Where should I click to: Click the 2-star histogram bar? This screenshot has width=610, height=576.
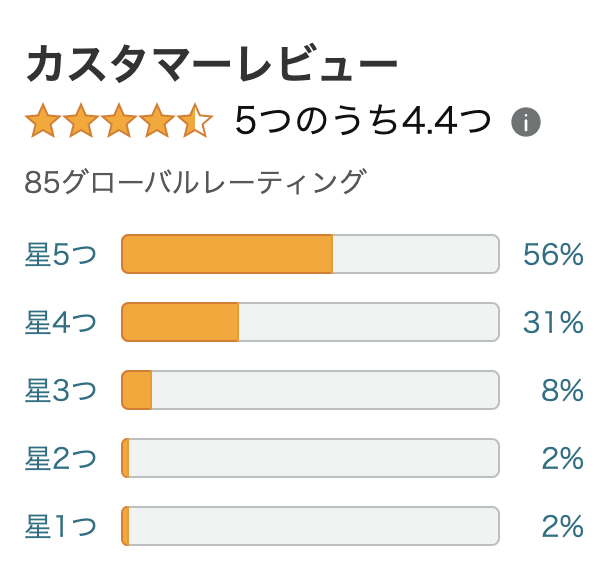(x=310, y=458)
